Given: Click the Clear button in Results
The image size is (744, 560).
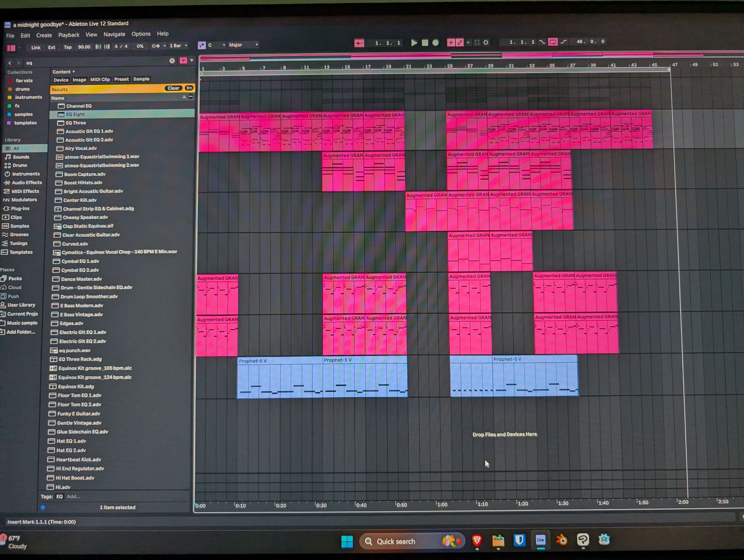Looking at the screenshot, I should pos(173,88).
